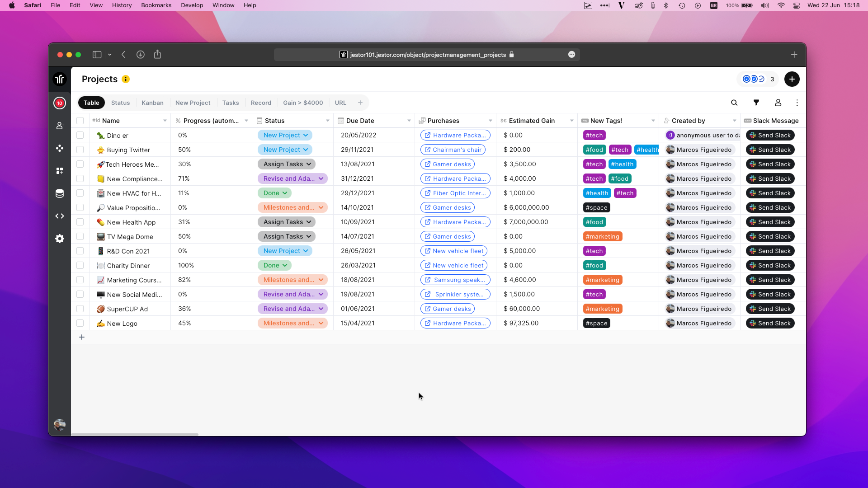Toggle the select-all header checkbox
Image resolution: width=868 pixels, height=488 pixels.
tap(80, 121)
